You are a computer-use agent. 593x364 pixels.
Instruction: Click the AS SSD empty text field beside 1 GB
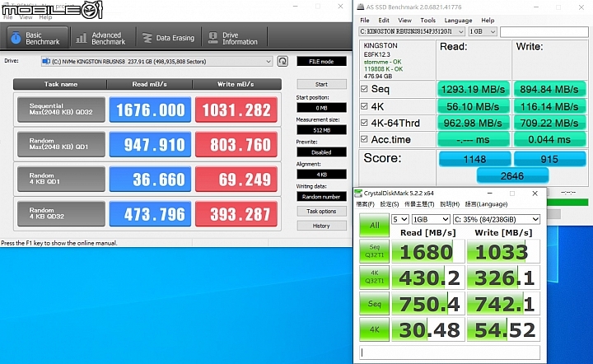[x=544, y=32]
